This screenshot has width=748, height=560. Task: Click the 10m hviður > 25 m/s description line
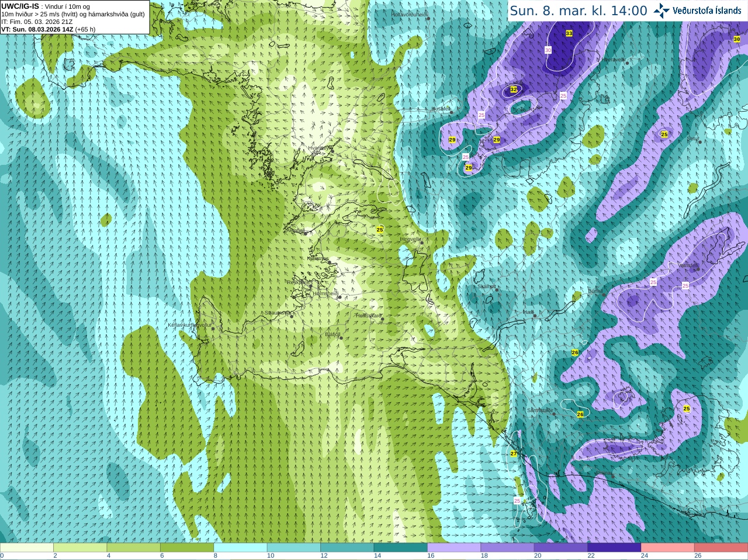click(73, 14)
